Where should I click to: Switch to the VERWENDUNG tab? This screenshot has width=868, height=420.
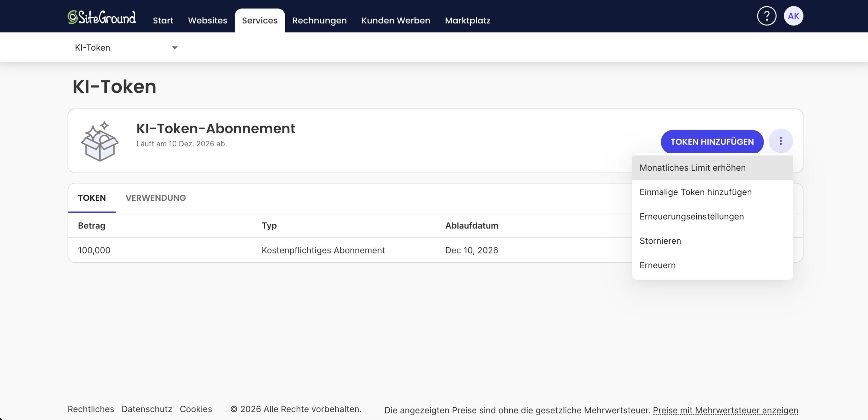pyautogui.click(x=156, y=198)
